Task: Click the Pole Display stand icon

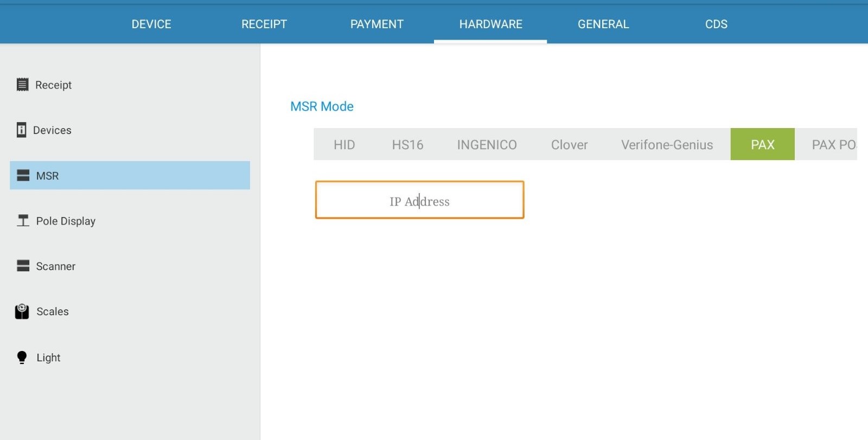Action: pyautogui.click(x=23, y=220)
